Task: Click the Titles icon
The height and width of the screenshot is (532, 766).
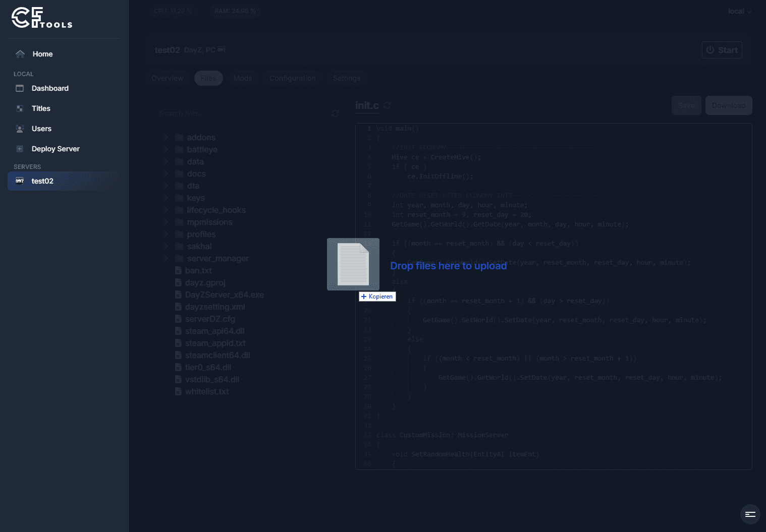Action: (x=20, y=108)
